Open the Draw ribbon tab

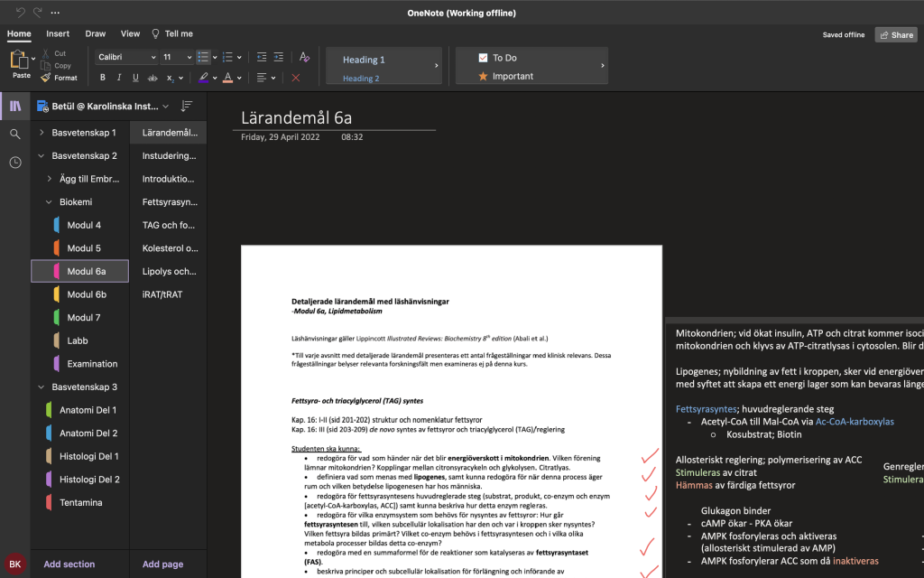point(96,33)
